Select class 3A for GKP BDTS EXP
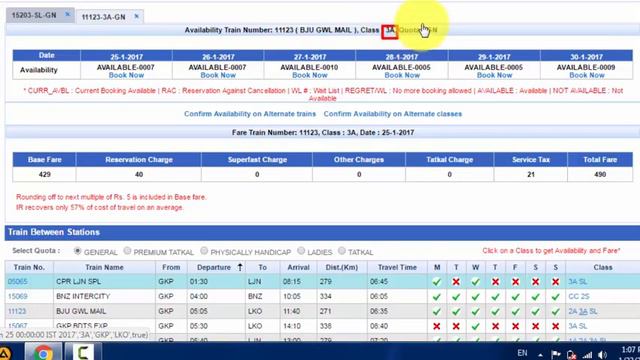This screenshot has height=360, width=640. (573, 326)
